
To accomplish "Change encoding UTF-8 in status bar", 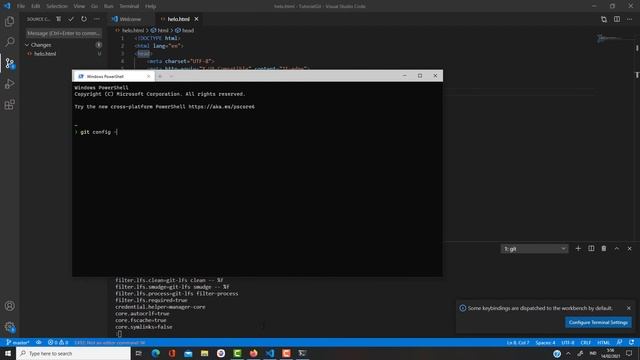I will point(568,342).
